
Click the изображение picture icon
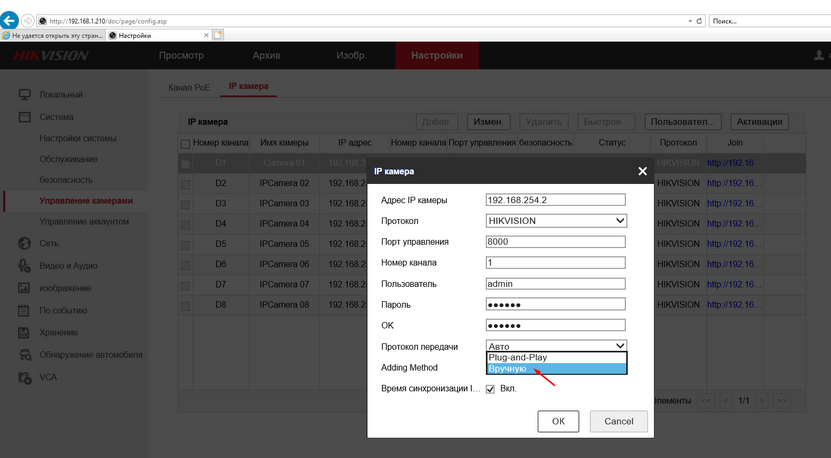tap(24, 288)
